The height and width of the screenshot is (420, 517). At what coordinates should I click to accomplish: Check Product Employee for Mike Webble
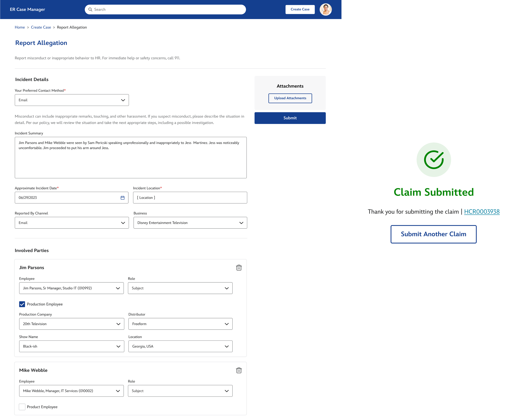(x=22, y=407)
